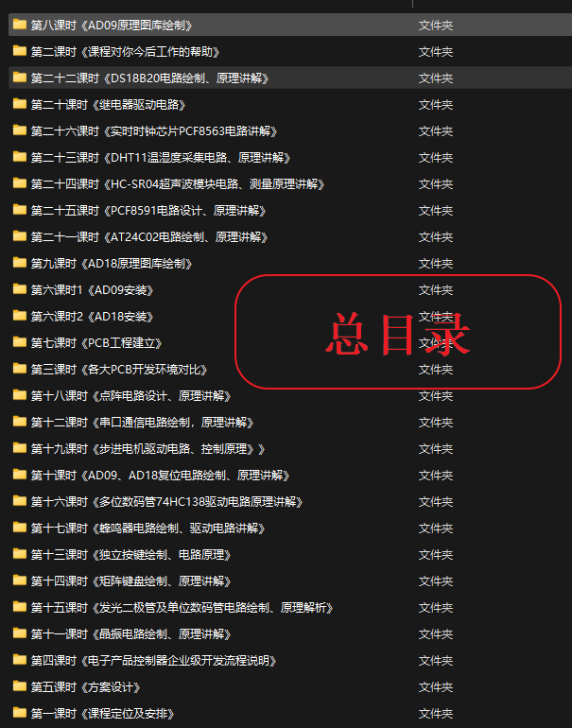Select folder icon of 第二十四课时 HC-SR04超声波模块电路
This screenshot has width=572, height=728.
pos(20,183)
